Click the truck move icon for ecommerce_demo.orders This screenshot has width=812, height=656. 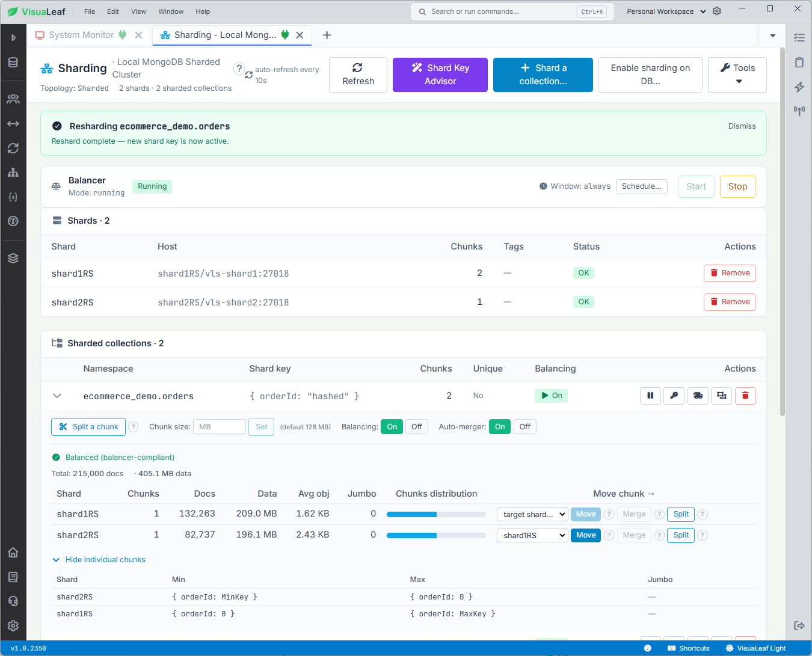(698, 396)
